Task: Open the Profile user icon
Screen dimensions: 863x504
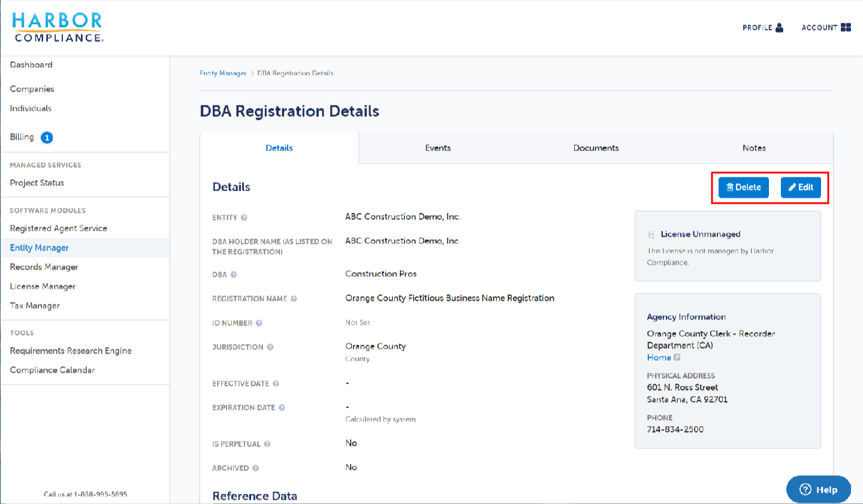Action: [779, 28]
